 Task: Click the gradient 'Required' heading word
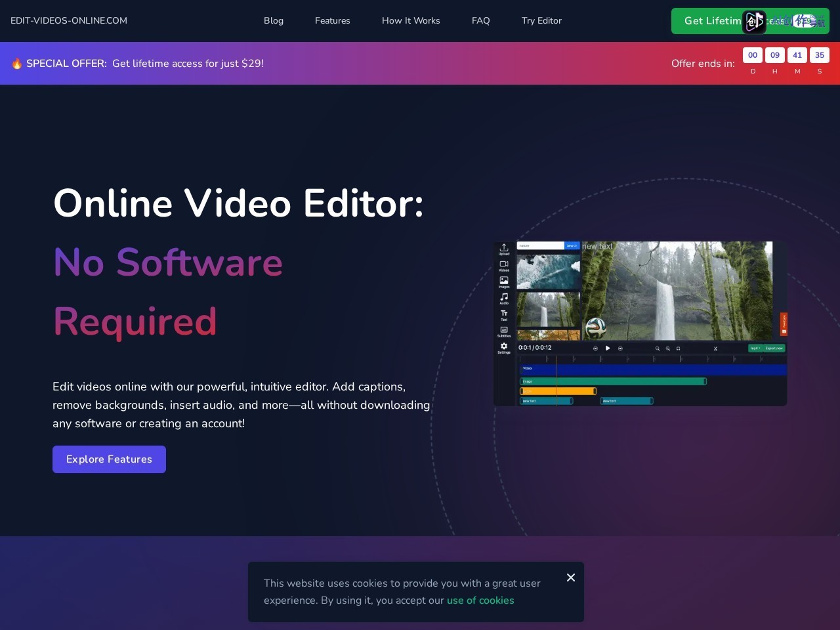tap(135, 322)
